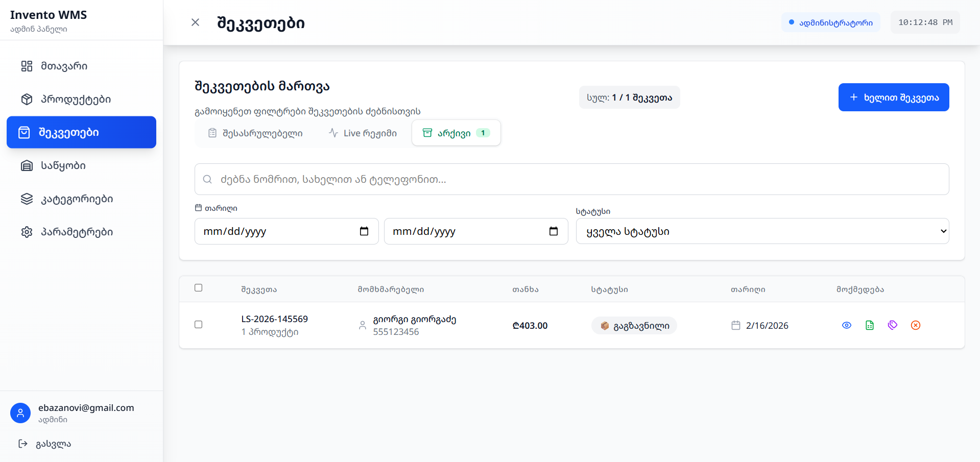Click შეკვეთა column header
Screen dimensions: 980x462
(259, 289)
